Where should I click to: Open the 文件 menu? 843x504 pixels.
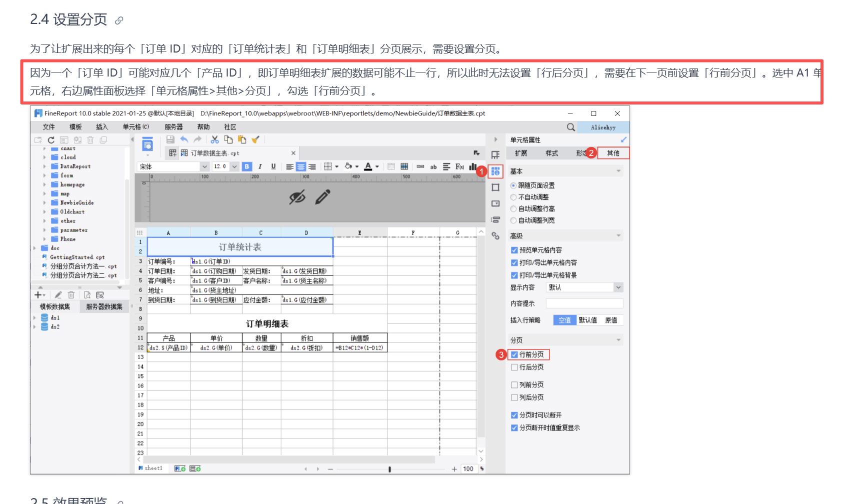48,127
